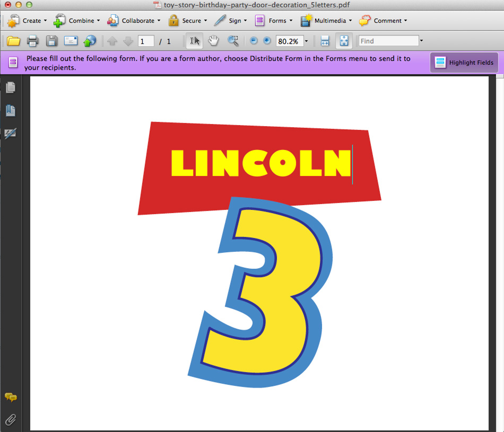
Task: Click the total pages count '/ 1'
Action: [164, 41]
